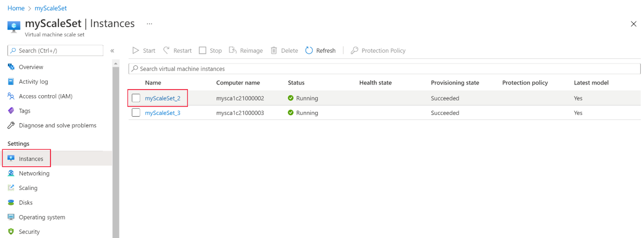Select the checkbox for myScaleSet_3
This screenshot has width=644, height=238.
[x=136, y=112]
